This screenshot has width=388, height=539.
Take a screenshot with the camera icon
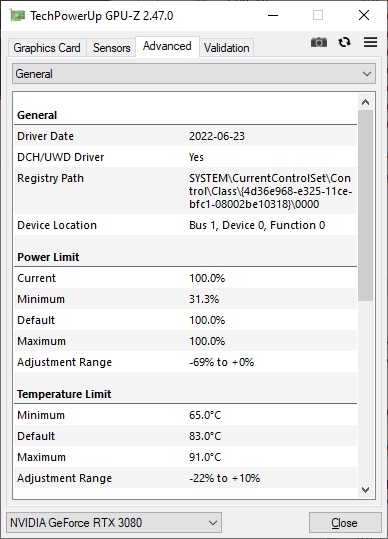[319, 42]
